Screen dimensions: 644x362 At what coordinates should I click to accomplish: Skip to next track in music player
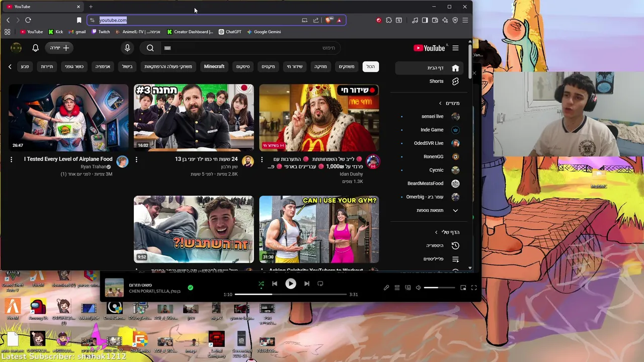pyautogui.click(x=306, y=284)
